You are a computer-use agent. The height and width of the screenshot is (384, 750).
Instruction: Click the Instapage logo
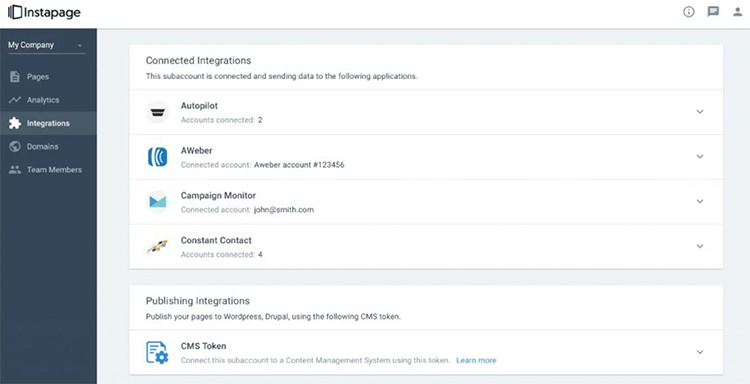coord(44,12)
